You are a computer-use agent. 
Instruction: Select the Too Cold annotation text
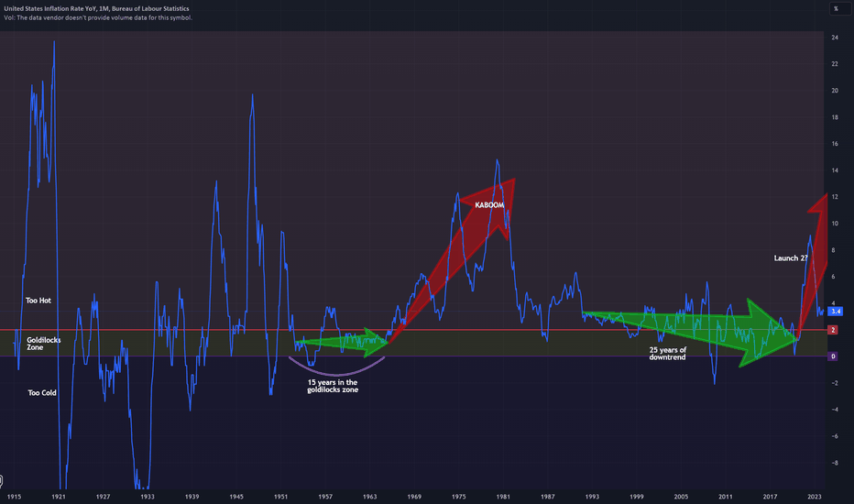[x=42, y=392]
